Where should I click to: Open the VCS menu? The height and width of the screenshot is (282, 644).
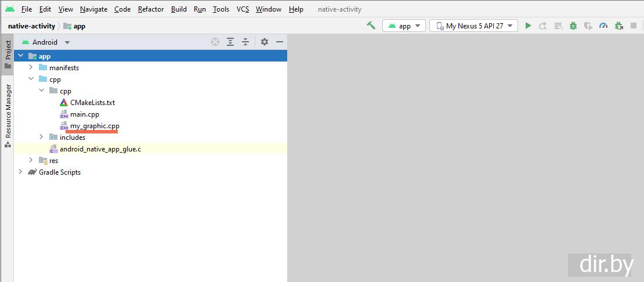click(x=243, y=9)
